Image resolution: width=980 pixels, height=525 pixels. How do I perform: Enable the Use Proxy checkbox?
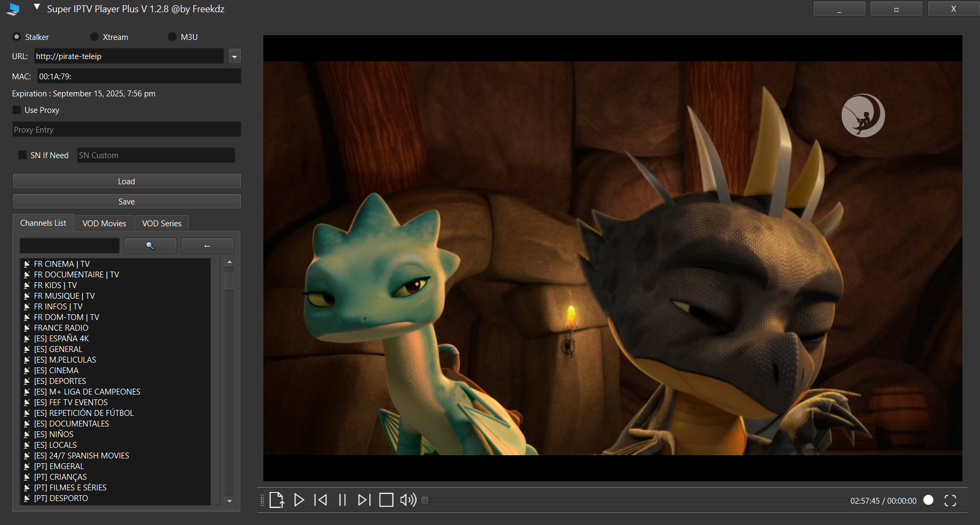coord(17,110)
